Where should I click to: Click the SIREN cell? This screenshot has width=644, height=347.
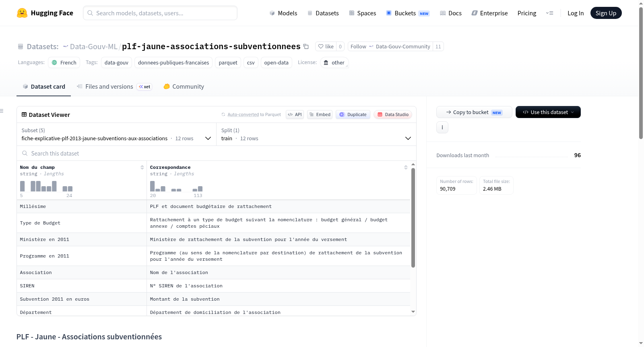coord(82,286)
